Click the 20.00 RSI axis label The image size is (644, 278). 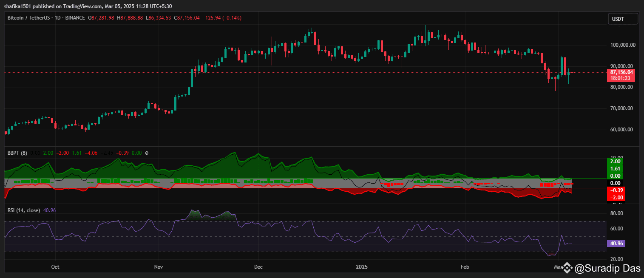point(617,259)
